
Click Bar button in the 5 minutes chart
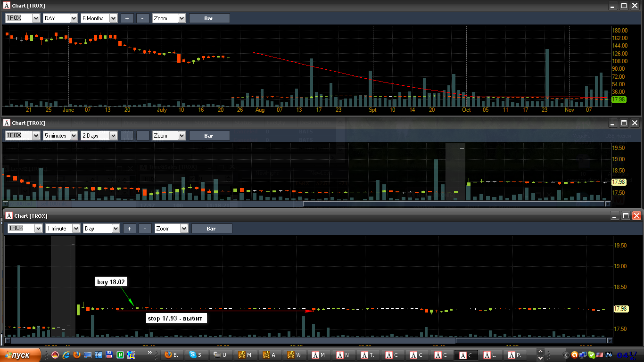click(x=209, y=136)
